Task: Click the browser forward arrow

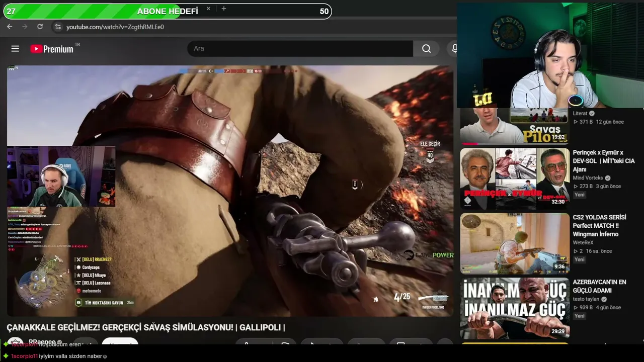Action: 25,27
